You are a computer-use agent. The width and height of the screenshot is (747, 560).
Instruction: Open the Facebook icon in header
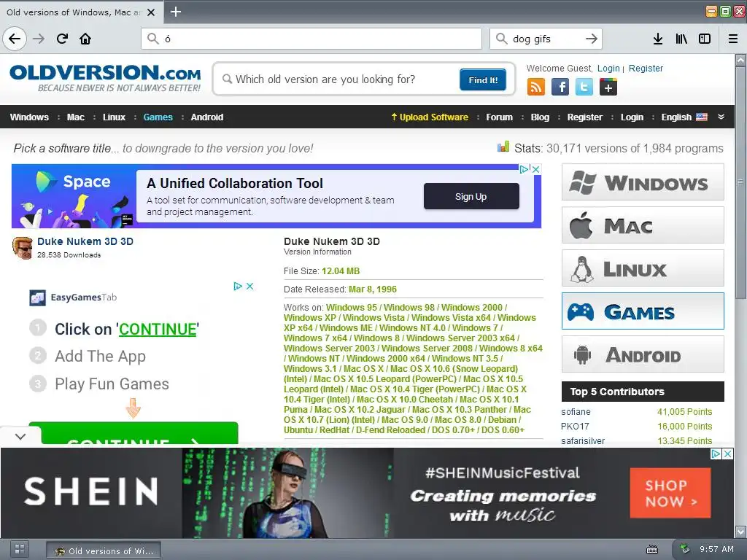560,87
